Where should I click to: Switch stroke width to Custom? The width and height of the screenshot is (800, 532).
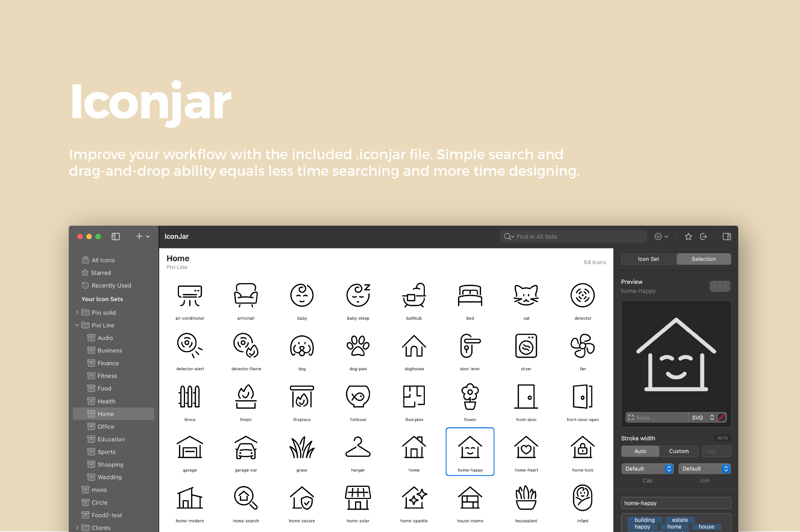pyautogui.click(x=679, y=451)
